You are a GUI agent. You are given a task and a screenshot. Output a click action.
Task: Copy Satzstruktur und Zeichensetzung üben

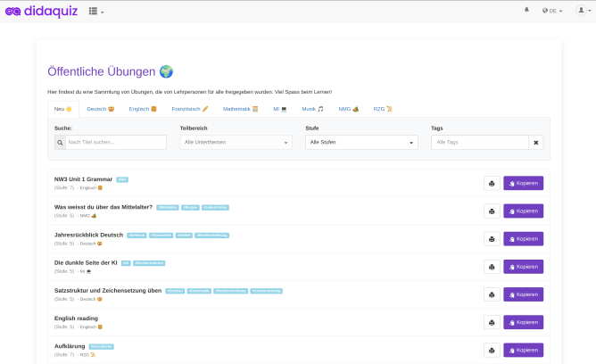pyautogui.click(x=524, y=294)
